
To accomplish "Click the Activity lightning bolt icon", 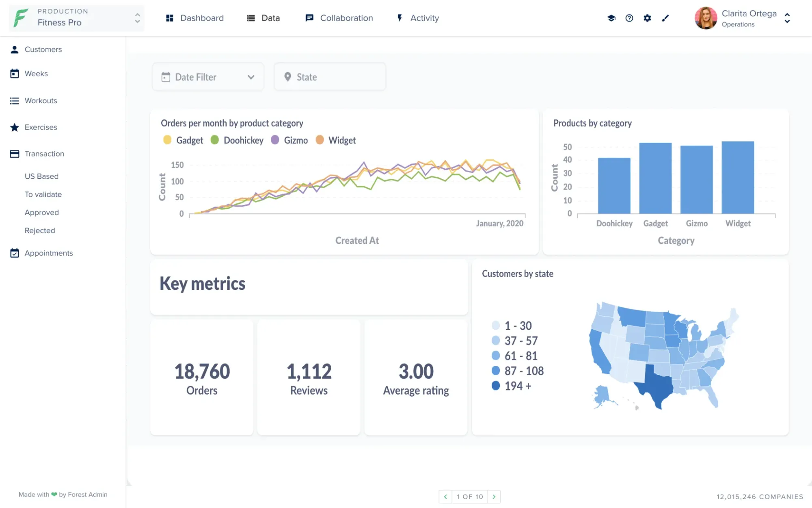I will tap(400, 18).
